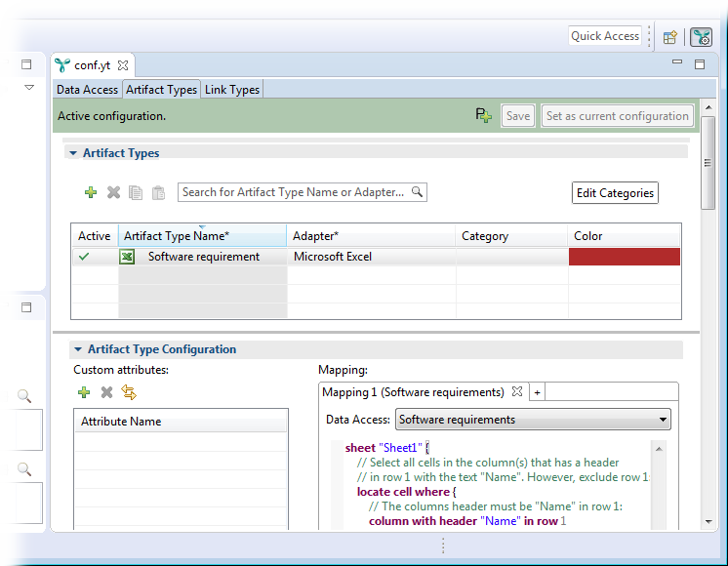Toggle Active checkmark for Software requirement
728x566 pixels.
pyautogui.click(x=84, y=257)
